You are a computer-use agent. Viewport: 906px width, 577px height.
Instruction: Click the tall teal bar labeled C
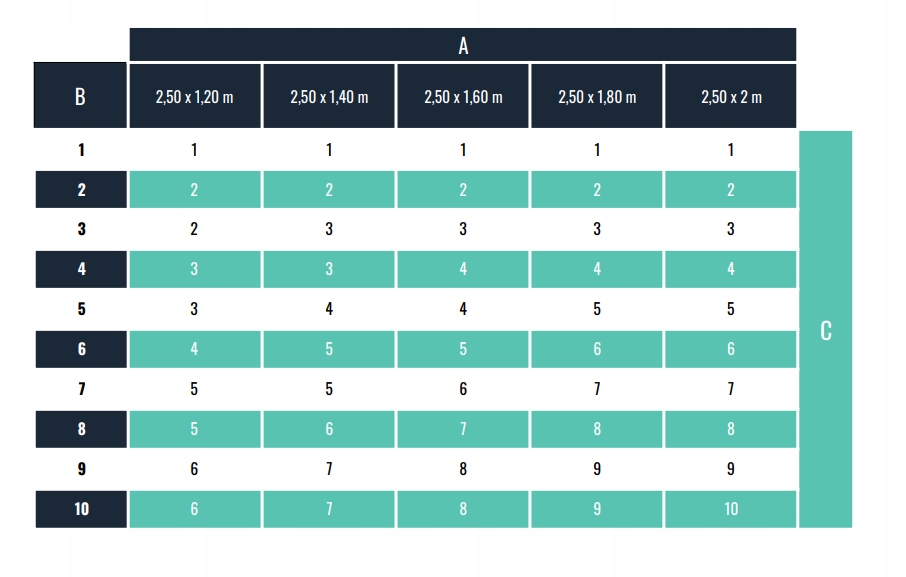point(825,330)
